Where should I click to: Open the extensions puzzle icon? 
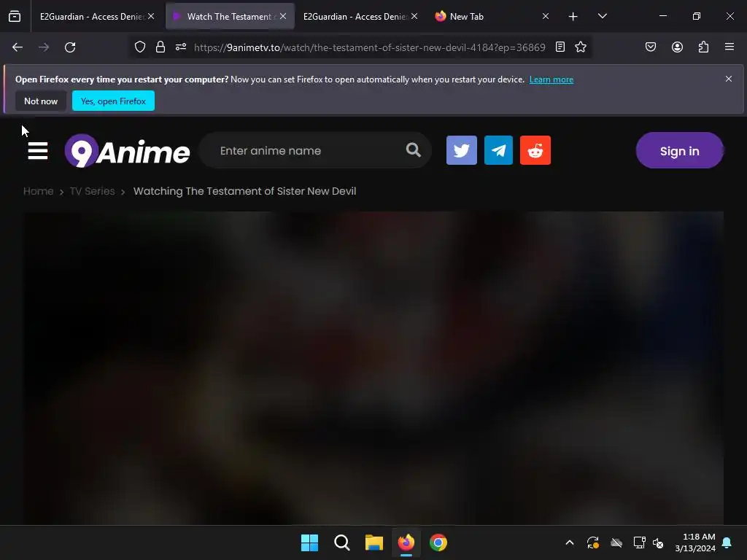point(703,47)
